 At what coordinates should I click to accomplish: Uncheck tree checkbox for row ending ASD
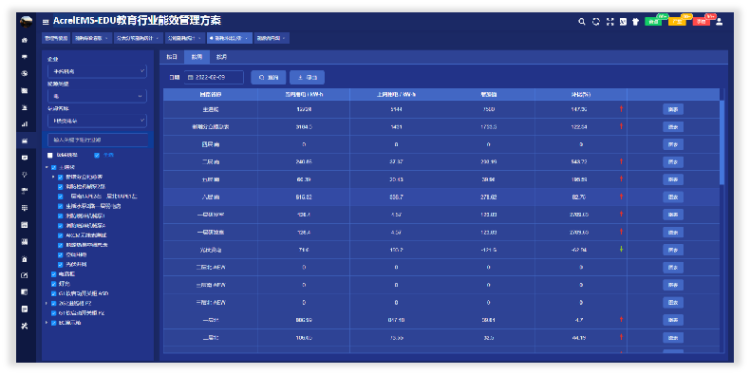pyautogui.click(x=54, y=294)
